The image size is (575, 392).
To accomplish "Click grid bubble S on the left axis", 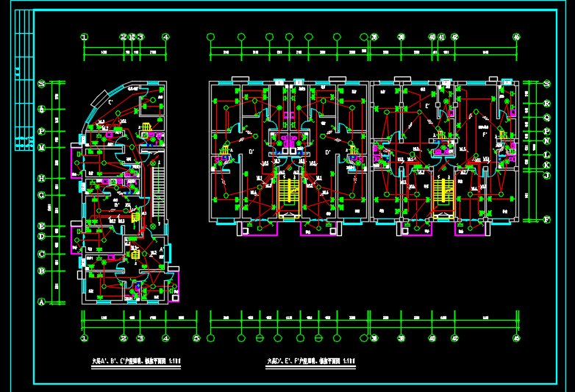I will point(42,85).
